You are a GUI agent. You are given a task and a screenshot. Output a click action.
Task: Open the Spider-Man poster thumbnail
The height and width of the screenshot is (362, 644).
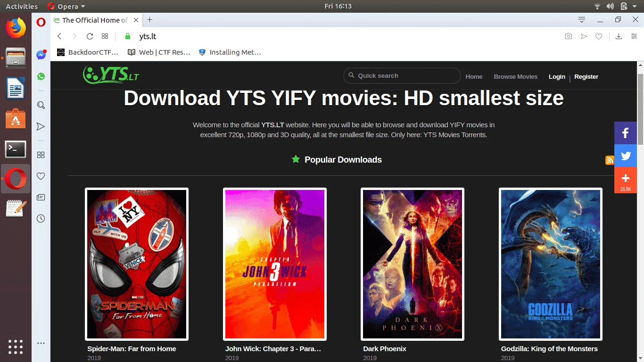pos(137,264)
